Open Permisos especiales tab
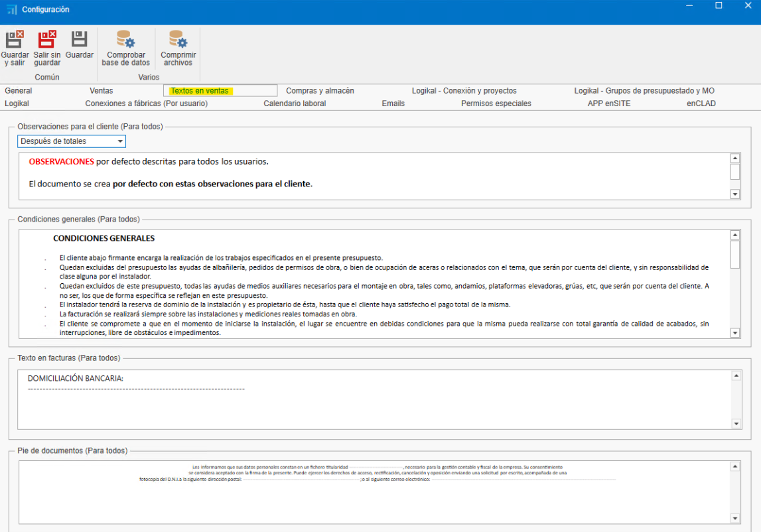761x532 pixels. point(496,103)
